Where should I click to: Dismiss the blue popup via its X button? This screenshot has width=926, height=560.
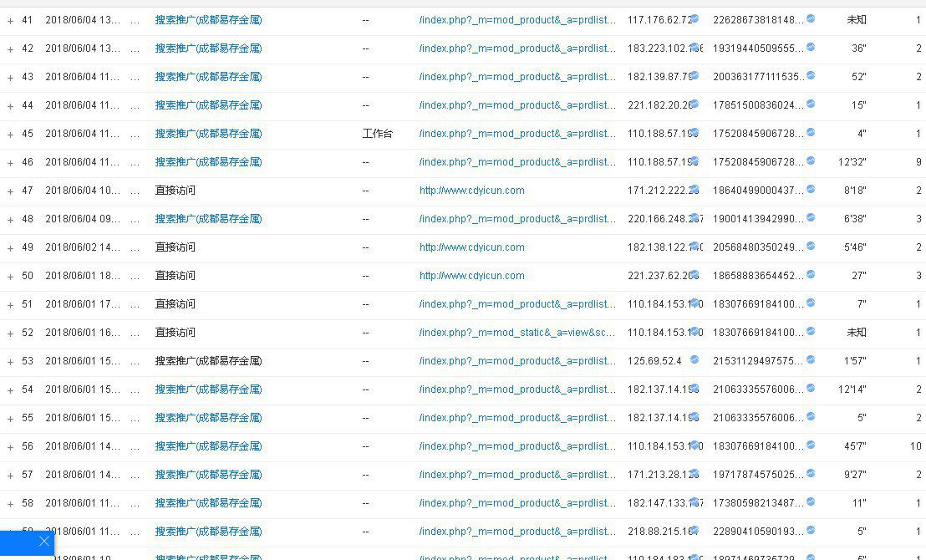43,542
